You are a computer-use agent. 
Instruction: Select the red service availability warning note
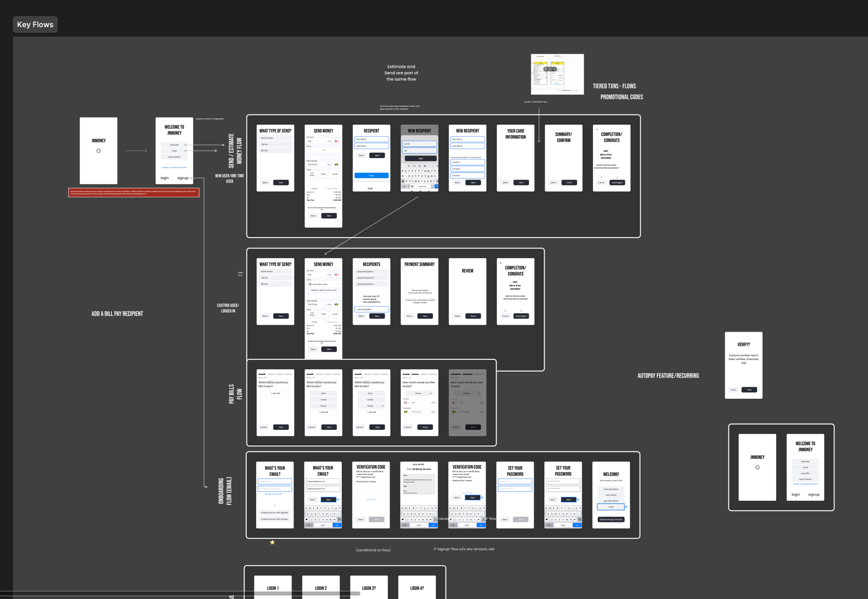133,193
